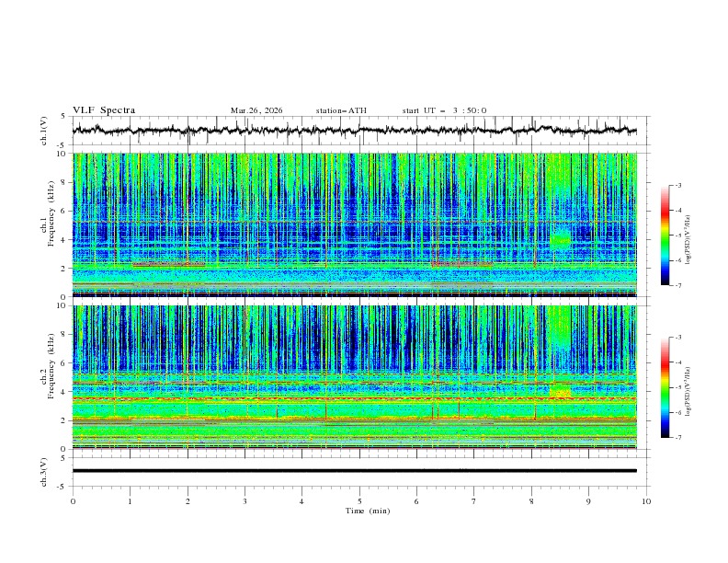The height and width of the screenshot is (563, 728).
Task: Click the ch.3 flat voltage trace
Action: pos(355,471)
